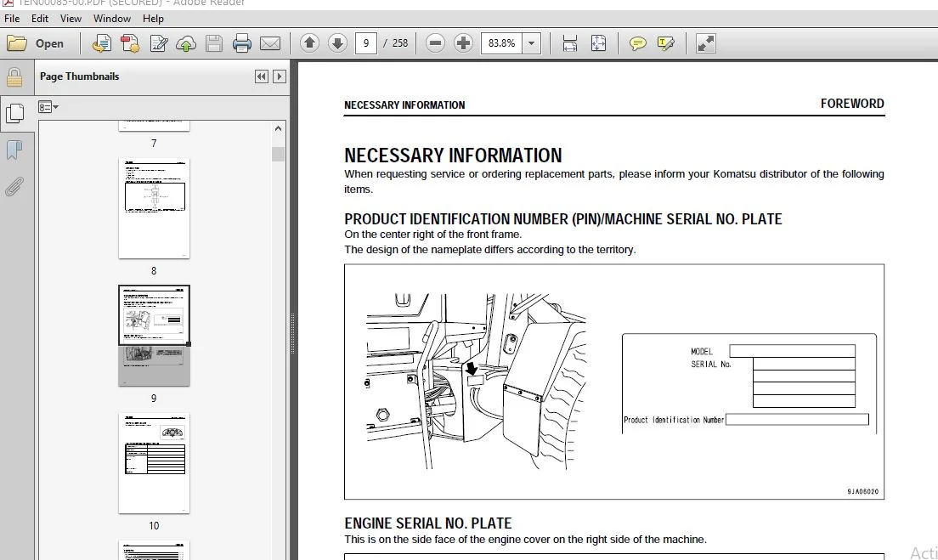Click the Email envelope icon
Screen dimensions: 938x560
click(270, 43)
